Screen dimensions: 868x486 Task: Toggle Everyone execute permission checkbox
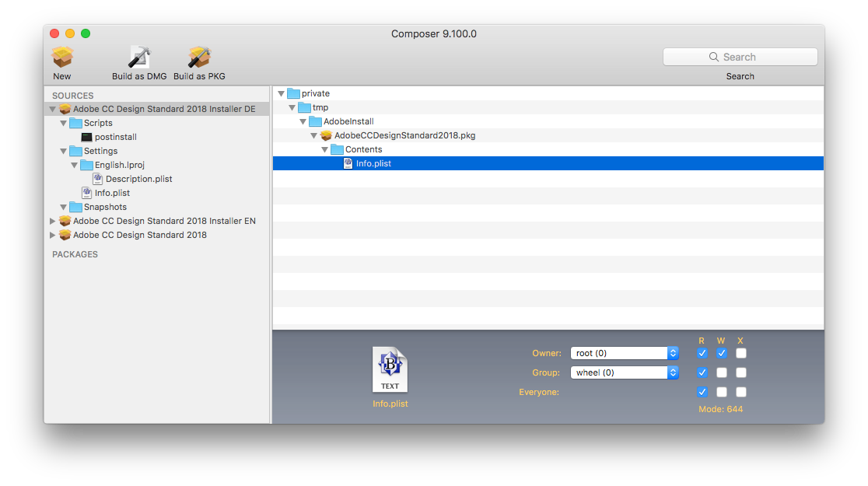coord(740,392)
